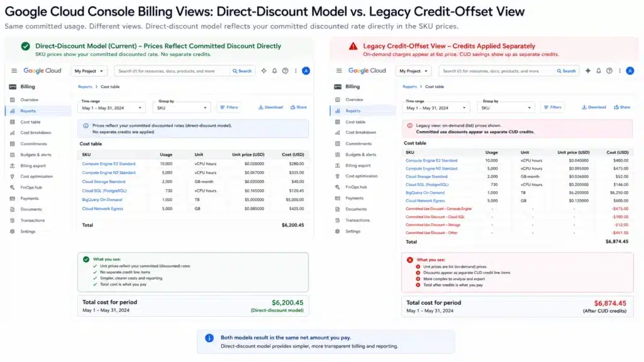This screenshot has width=644, height=362.
Task: Click account avatar in right console
Action: (x=630, y=70)
